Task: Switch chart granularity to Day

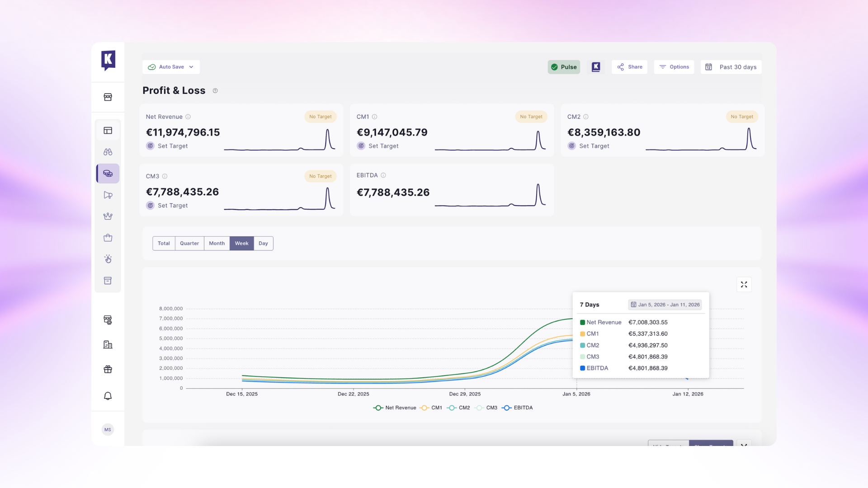Action: 263,243
